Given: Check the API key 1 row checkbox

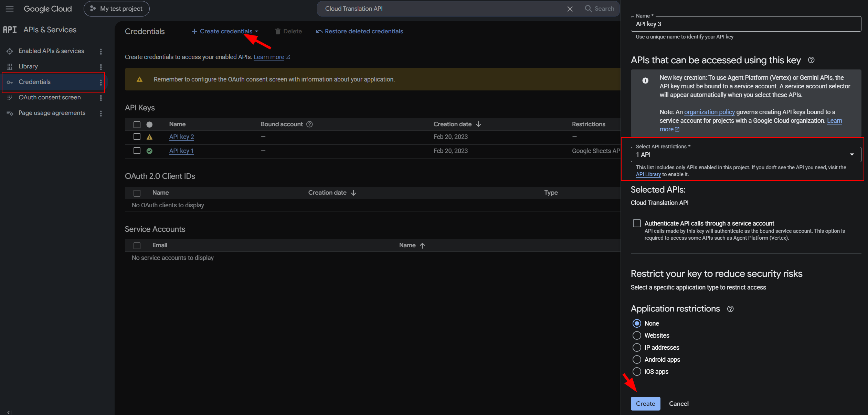Looking at the screenshot, I should [x=137, y=151].
